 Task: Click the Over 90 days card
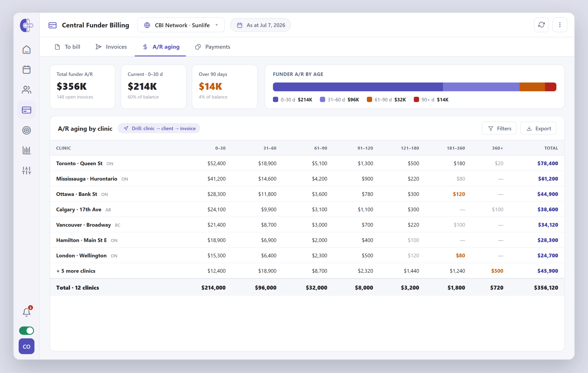click(x=224, y=87)
